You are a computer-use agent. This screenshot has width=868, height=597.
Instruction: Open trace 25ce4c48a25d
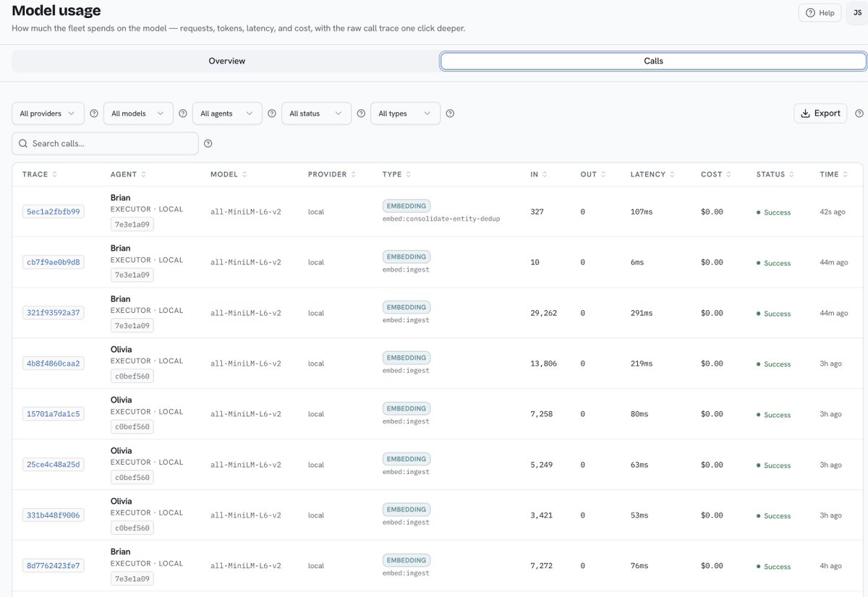[x=54, y=465]
